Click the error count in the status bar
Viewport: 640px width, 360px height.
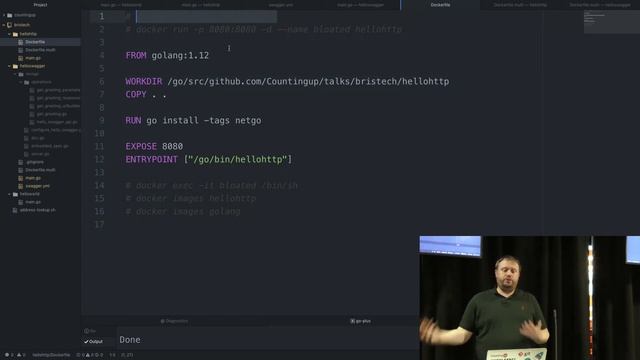[9, 355]
